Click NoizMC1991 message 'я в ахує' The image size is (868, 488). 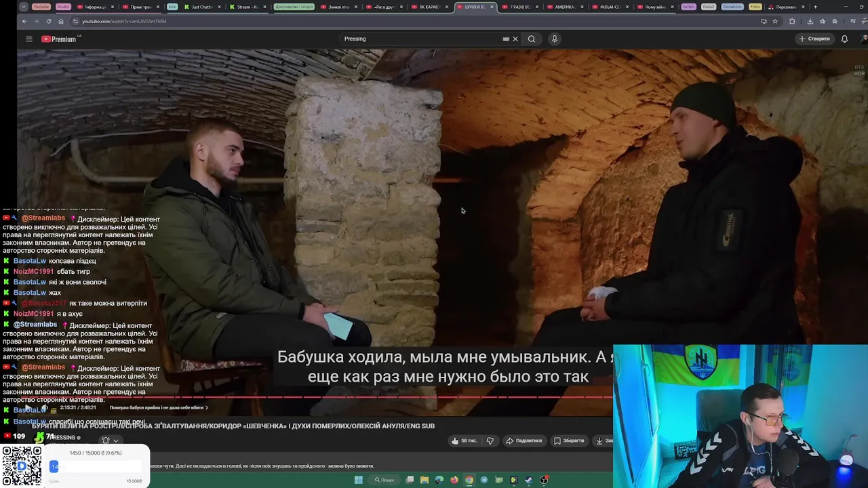click(69, 314)
